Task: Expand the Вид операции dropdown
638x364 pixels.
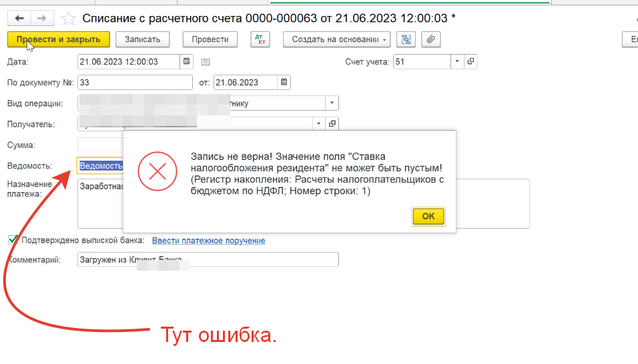Action: (x=332, y=103)
